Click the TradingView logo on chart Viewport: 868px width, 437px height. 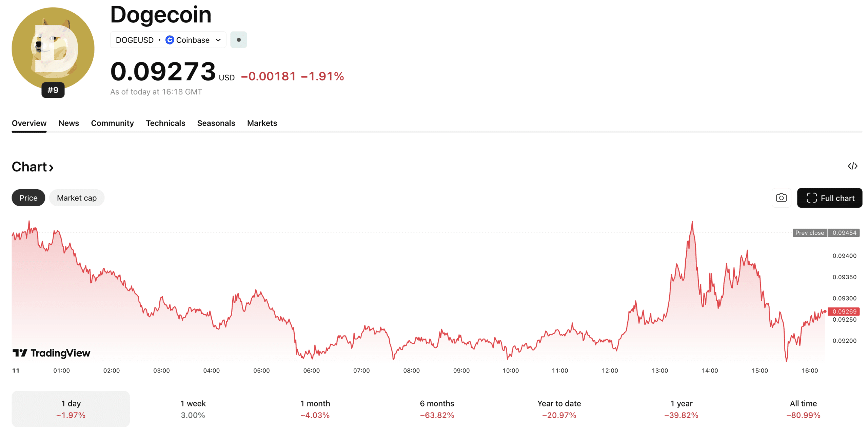pos(52,353)
